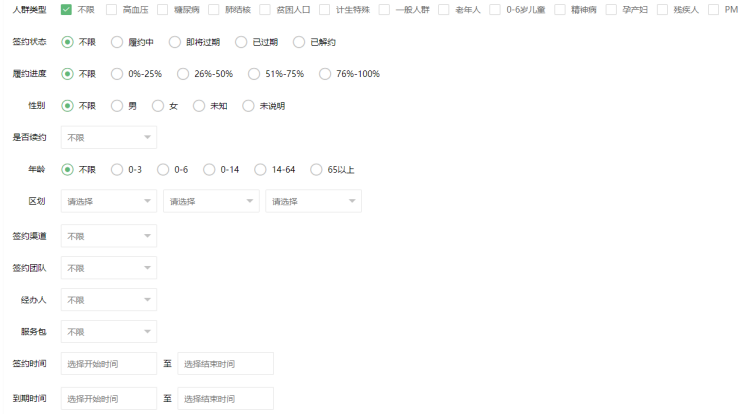Tick the 糖尿病 population type checkbox
Viewport: 740px width, 415px height.
click(163, 10)
